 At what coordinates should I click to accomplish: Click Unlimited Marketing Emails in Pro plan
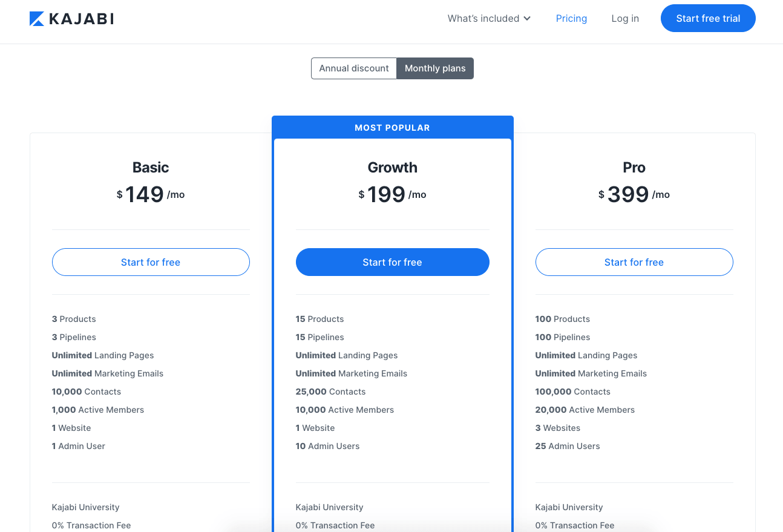(x=591, y=373)
